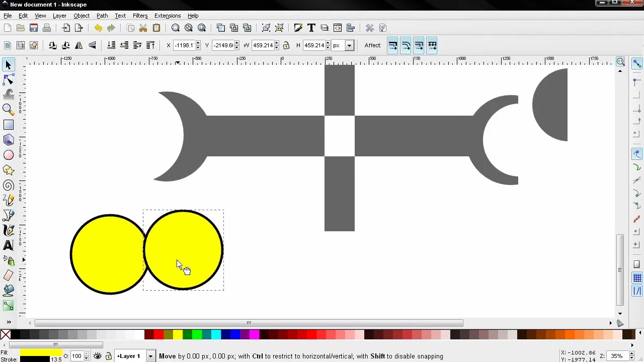Select the Selector arrow tool
This screenshot has width=644, height=362.
[8, 65]
